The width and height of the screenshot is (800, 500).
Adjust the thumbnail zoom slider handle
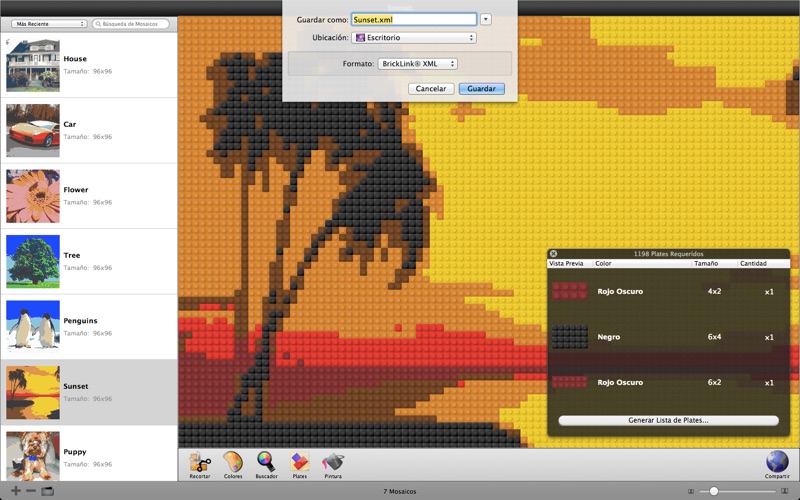coord(714,491)
